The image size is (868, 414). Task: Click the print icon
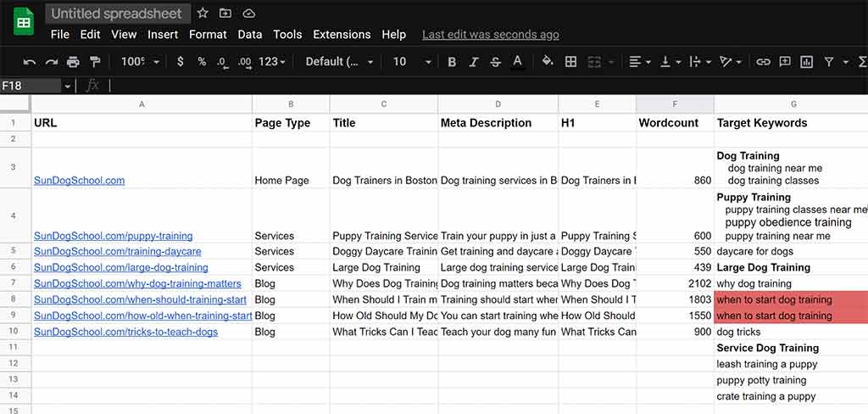(73, 62)
